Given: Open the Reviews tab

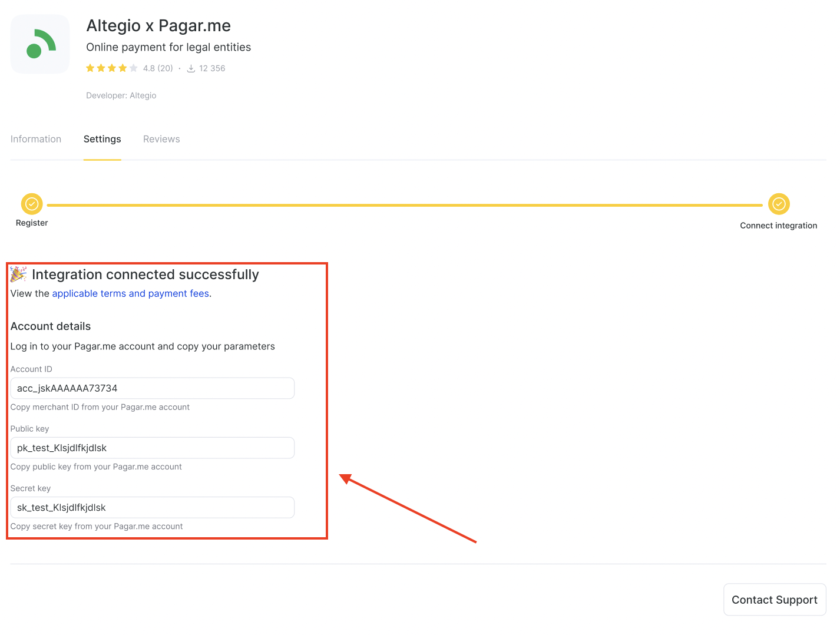Looking at the screenshot, I should 161,139.
